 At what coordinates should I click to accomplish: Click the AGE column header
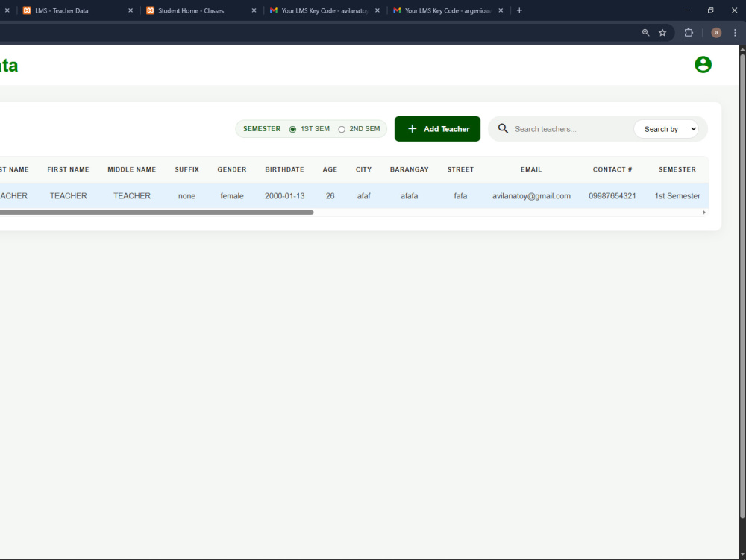pyautogui.click(x=330, y=169)
